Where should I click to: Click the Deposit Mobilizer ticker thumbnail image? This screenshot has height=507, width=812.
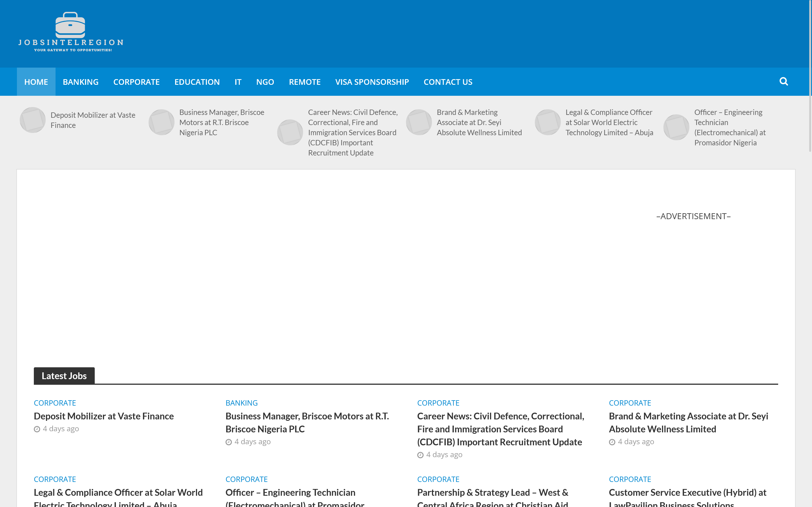coord(32,120)
